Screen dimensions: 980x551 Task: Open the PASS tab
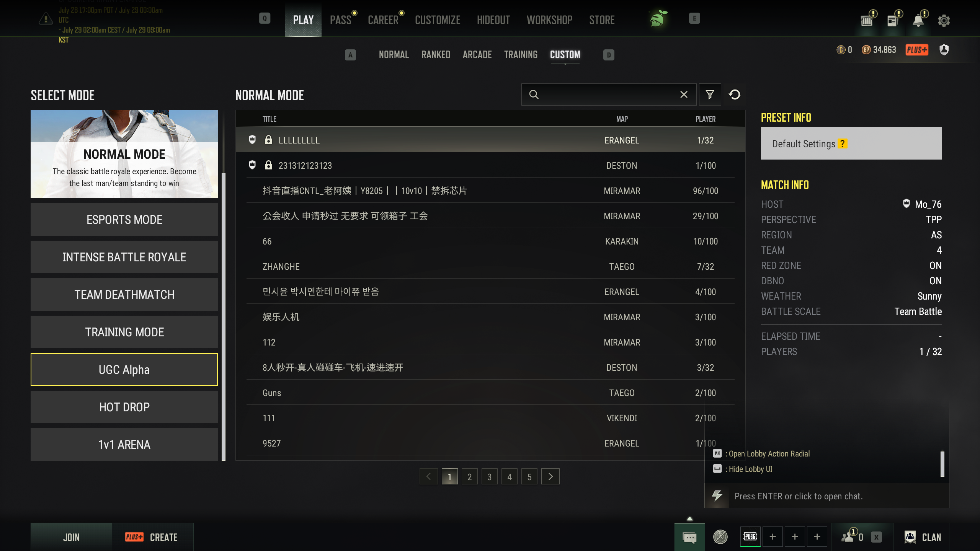341,20
